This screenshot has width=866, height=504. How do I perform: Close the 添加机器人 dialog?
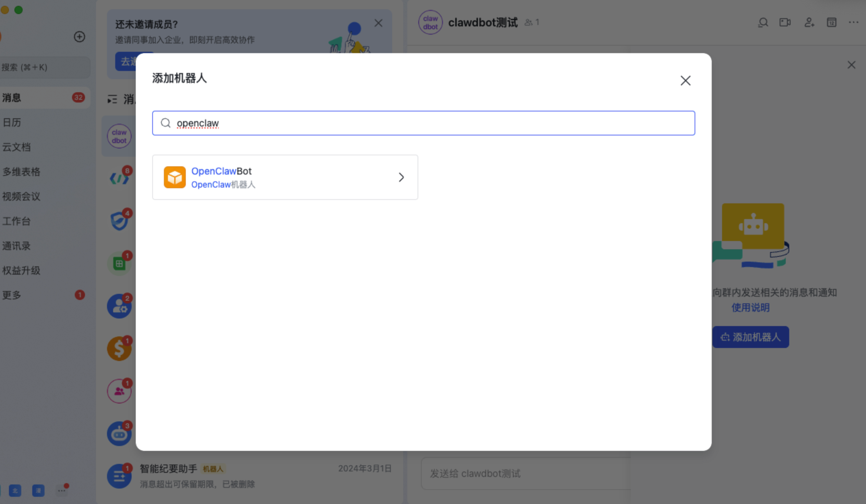pos(685,81)
